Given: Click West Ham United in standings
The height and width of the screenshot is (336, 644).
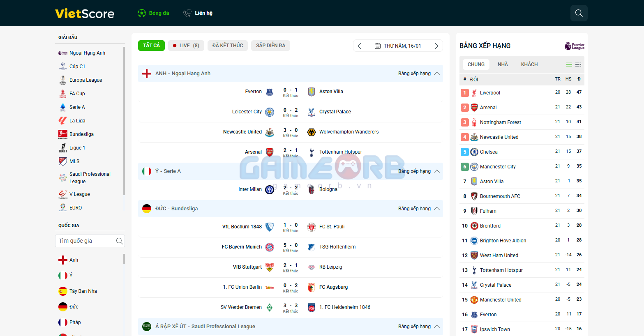Looking at the screenshot, I should coord(499,255).
